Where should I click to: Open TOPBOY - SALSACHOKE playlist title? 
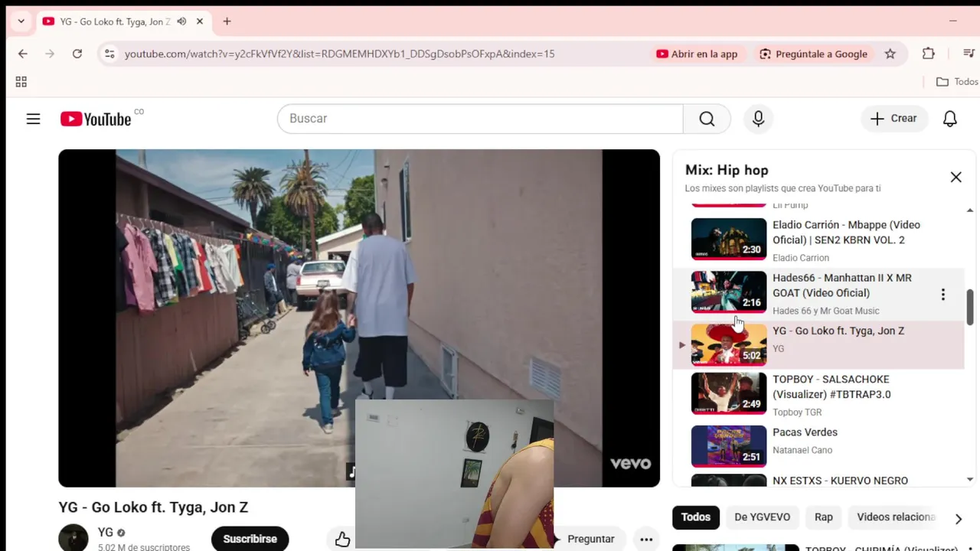pyautogui.click(x=831, y=386)
